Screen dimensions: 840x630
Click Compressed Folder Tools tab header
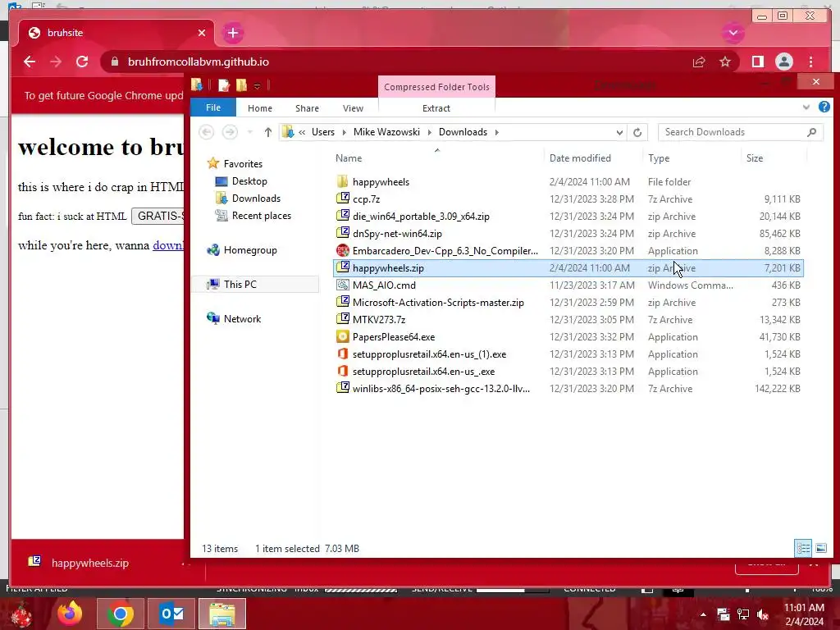(x=436, y=87)
